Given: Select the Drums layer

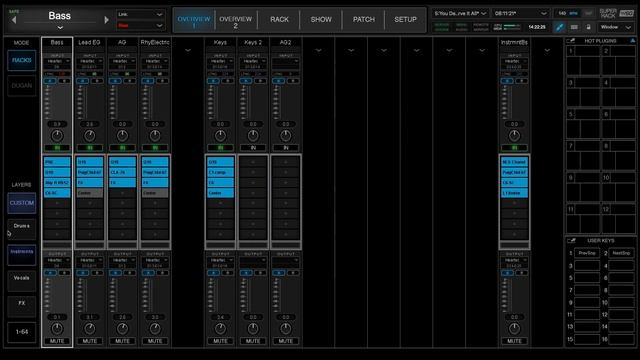Looking at the screenshot, I should [22, 229].
